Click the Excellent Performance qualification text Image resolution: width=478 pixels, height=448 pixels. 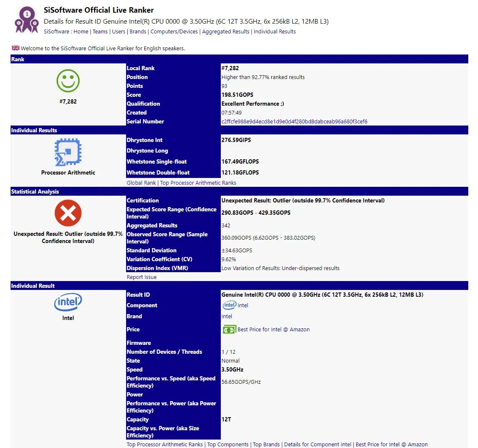click(253, 104)
